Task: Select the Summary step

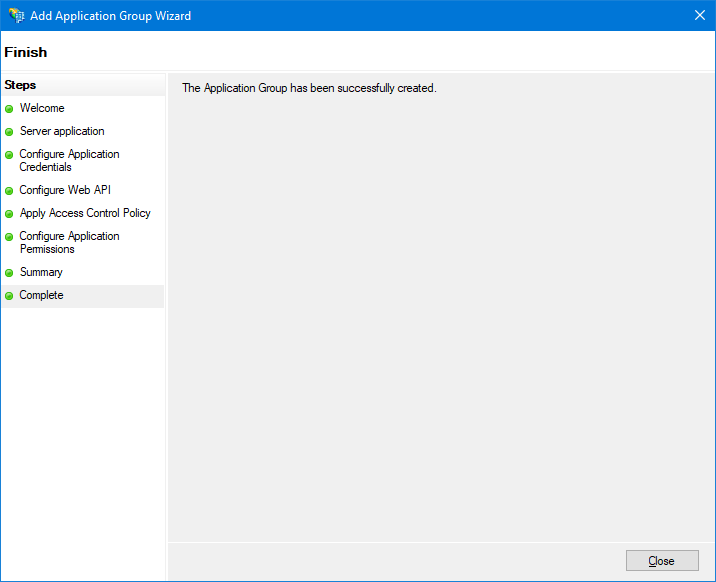Action: (41, 272)
